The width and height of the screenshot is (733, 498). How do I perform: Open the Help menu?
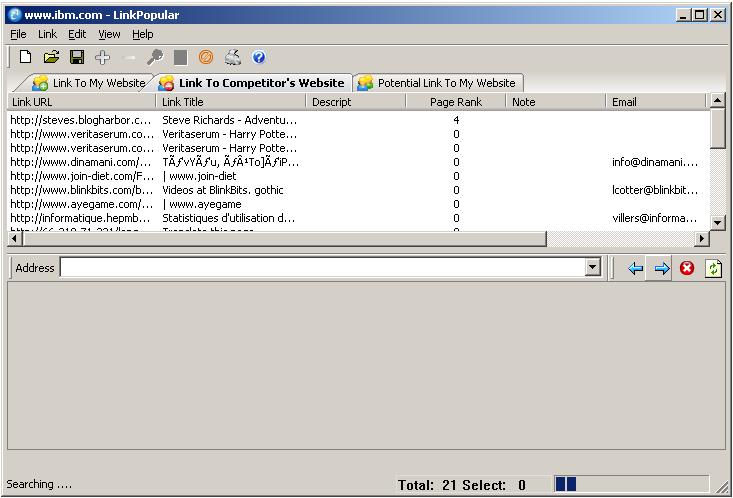[143, 34]
